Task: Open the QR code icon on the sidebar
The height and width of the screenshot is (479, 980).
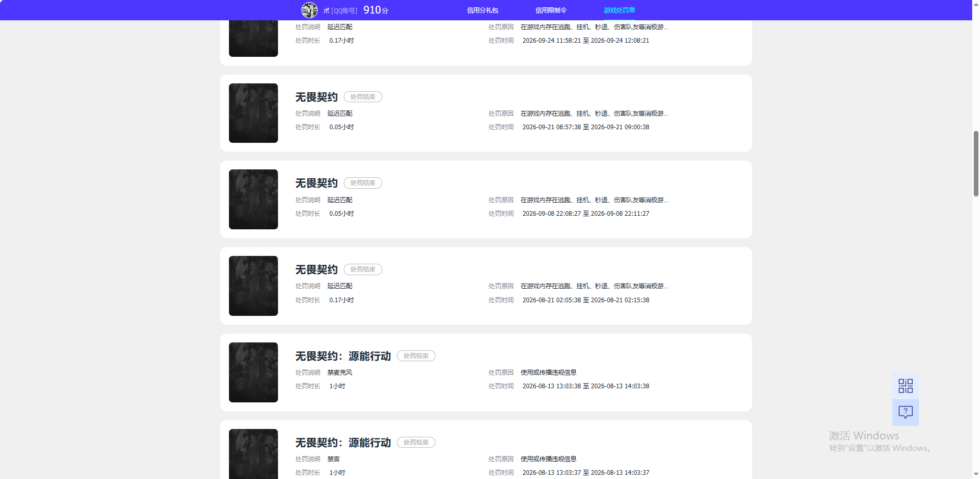Action: [905, 386]
